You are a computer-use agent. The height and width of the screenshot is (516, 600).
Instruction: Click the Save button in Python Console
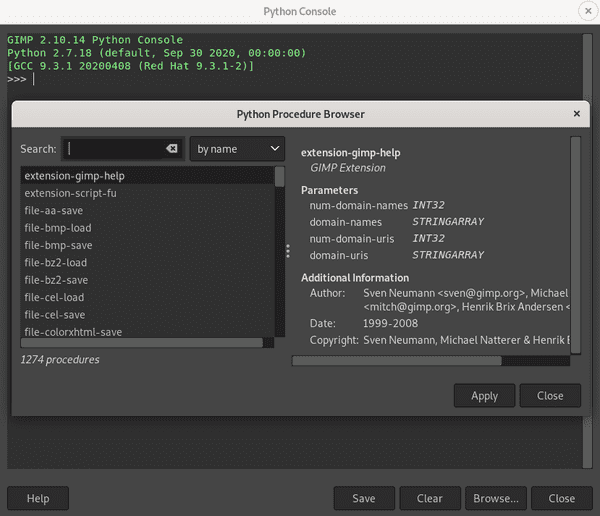(364, 498)
